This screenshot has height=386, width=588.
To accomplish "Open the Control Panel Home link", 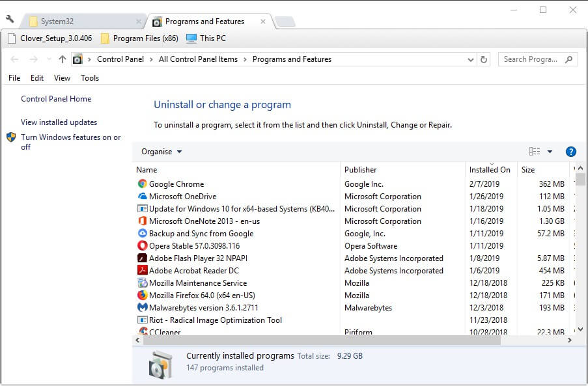I will click(56, 98).
